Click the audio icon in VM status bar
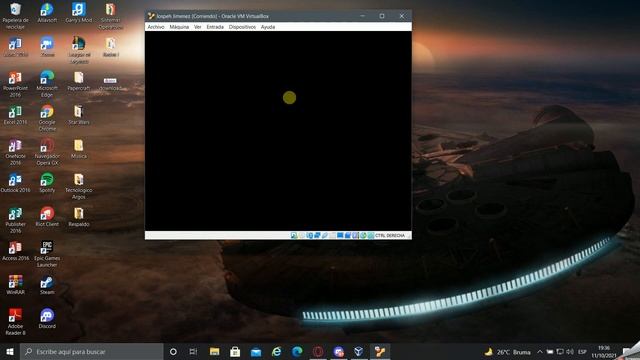 click(x=309, y=236)
